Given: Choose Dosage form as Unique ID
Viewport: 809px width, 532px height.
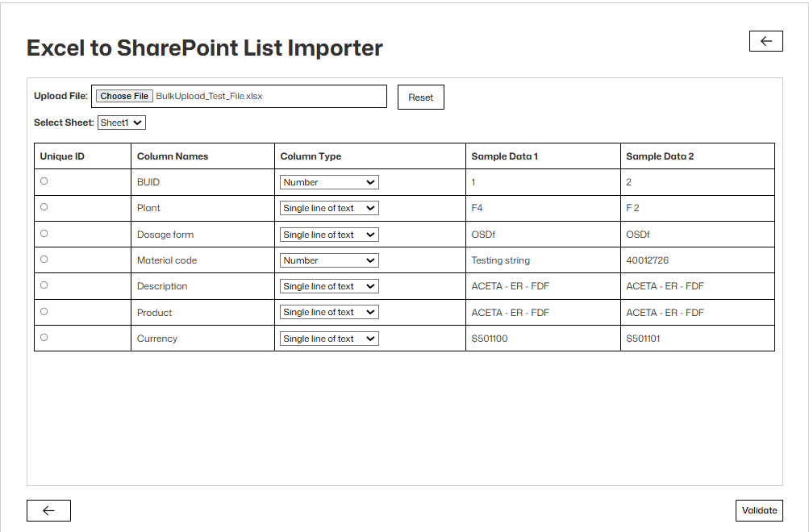Looking at the screenshot, I should pos(44,234).
